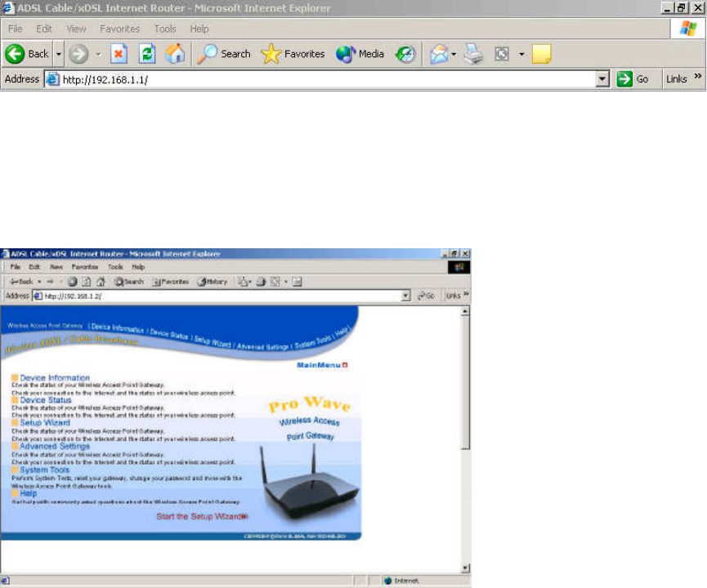Go Home using upper window toolbar

point(175,54)
